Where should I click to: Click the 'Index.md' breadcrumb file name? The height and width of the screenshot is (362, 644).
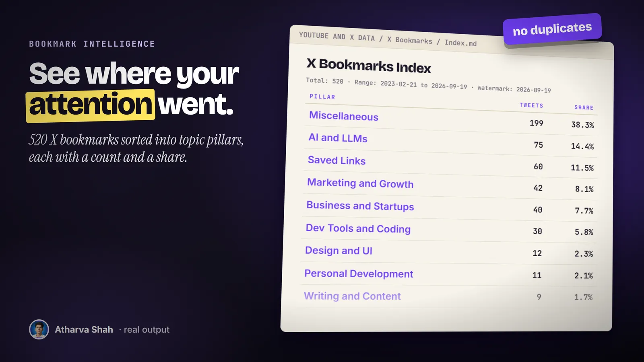pyautogui.click(x=460, y=43)
